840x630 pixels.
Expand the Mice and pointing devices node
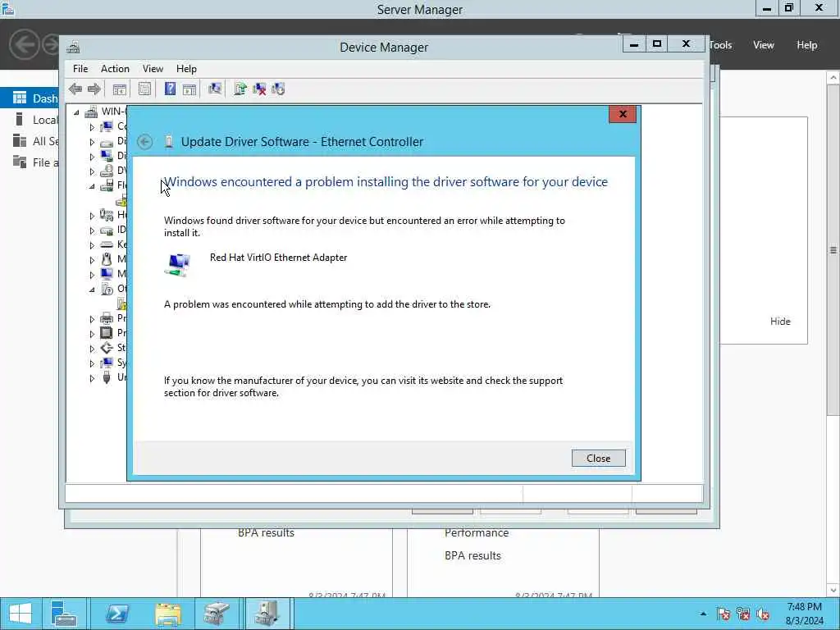92,260
